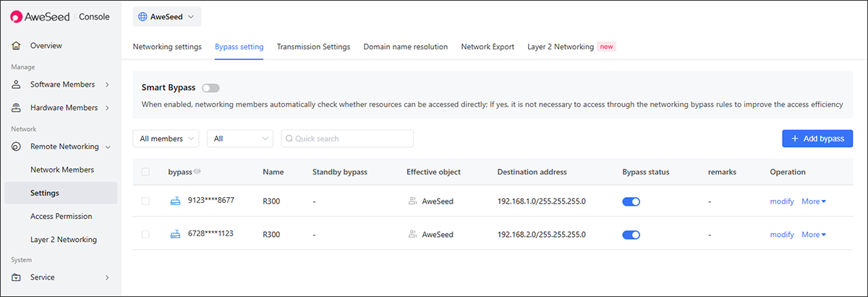Check the box for 6728****1123 row

point(145,234)
